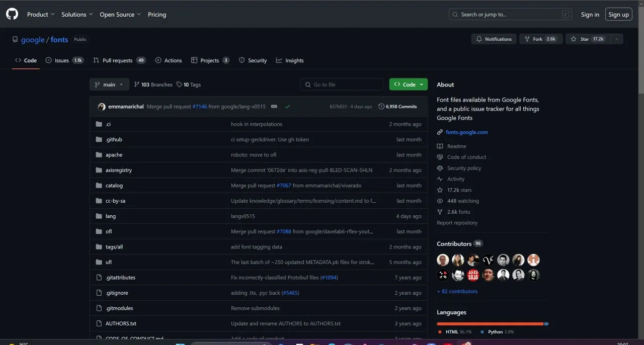Expand commit message ellipsis button
Screen dimensions: 644x345
click(x=274, y=107)
